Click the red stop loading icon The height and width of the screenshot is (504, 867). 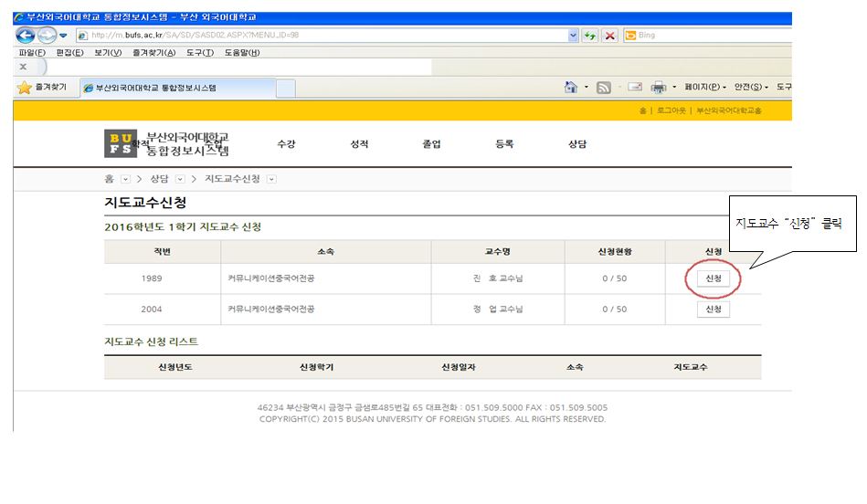609,36
